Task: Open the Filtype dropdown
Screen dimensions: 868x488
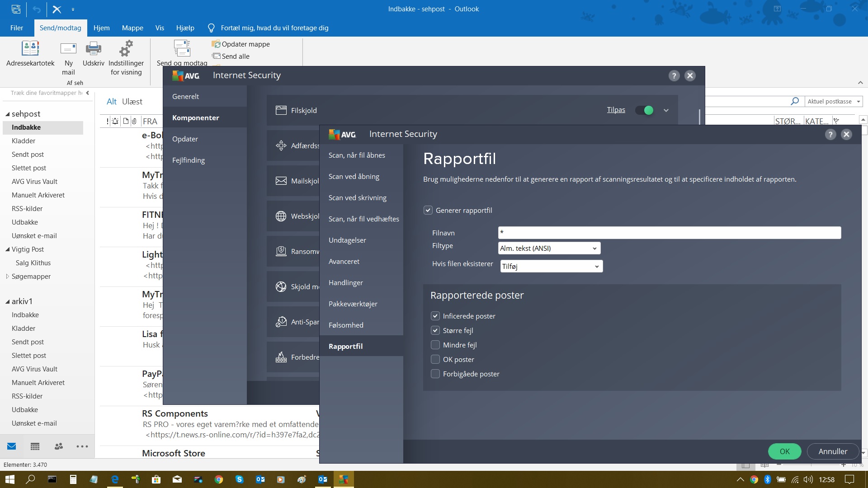Action: point(549,248)
